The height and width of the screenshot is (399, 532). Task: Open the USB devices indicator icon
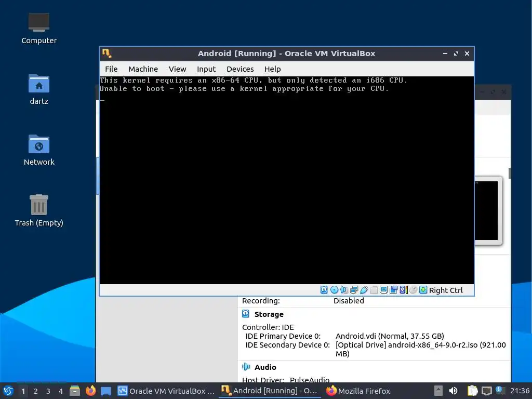point(364,290)
